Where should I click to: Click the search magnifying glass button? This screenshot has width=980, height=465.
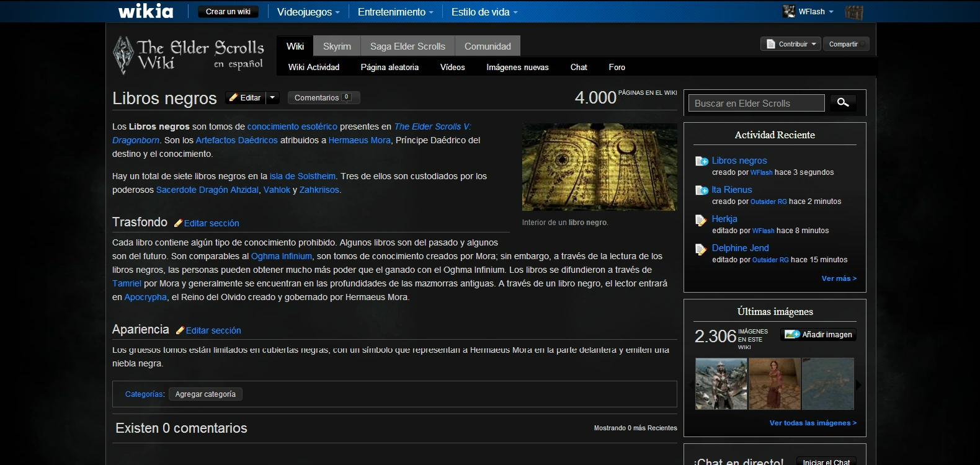coord(842,103)
